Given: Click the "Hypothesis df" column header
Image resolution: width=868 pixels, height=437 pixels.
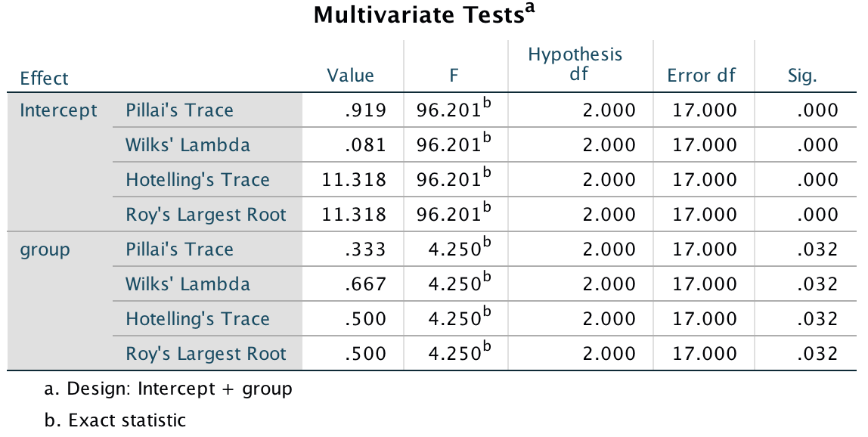Looking at the screenshot, I should (575, 64).
